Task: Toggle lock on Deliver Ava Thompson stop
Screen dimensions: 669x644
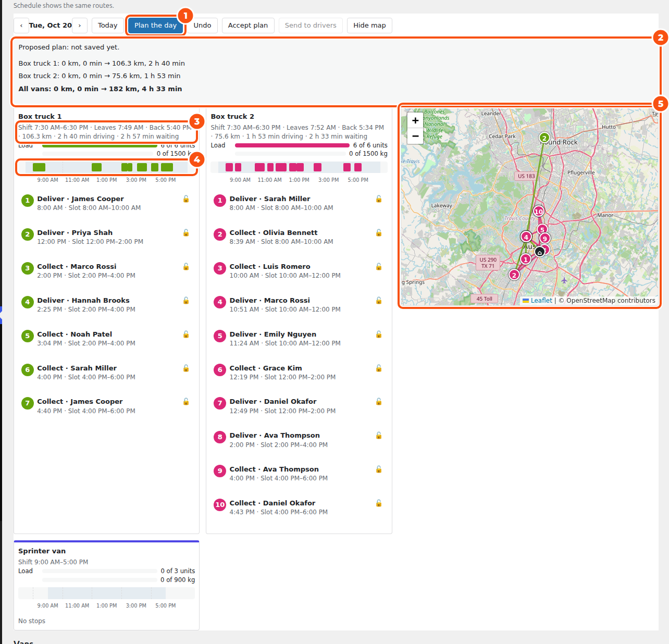Action: click(379, 436)
